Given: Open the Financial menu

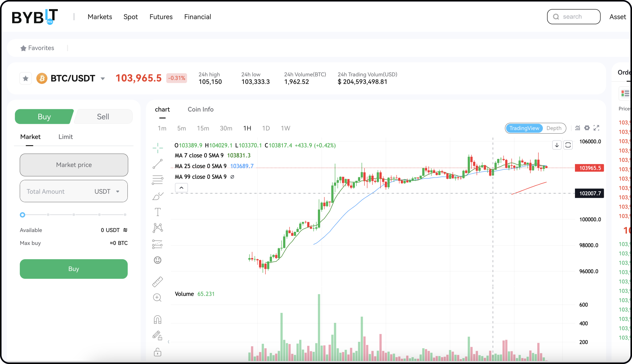Looking at the screenshot, I should tap(197, 17).
